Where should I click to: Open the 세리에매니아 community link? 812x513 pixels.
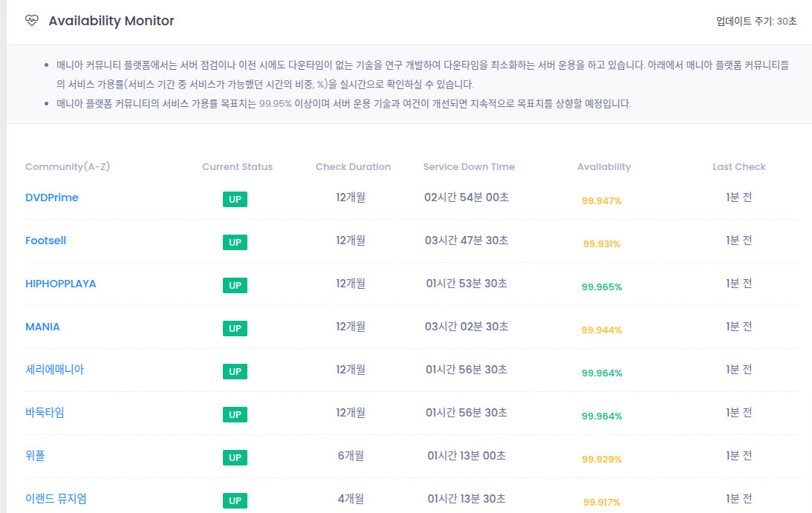[54, 370]
